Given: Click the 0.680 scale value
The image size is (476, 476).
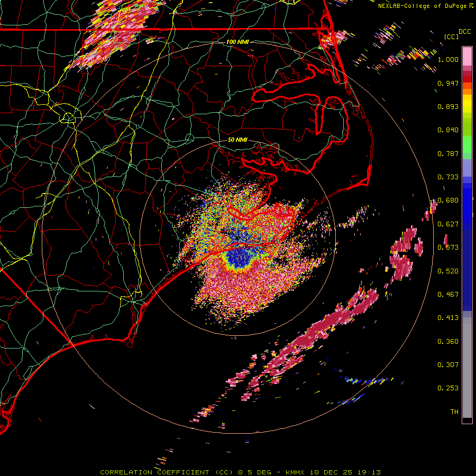Looking at the screenshot, I should (x=448, y=200).
